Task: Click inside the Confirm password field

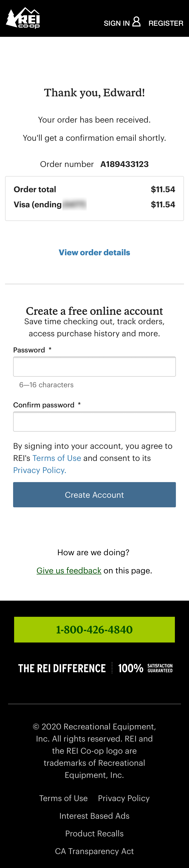Action: [x=94, y=421]
